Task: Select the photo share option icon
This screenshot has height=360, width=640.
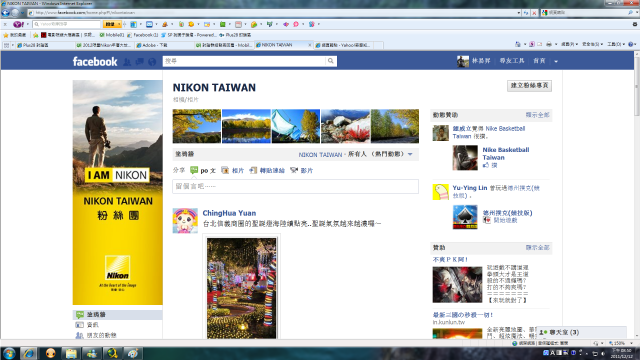Action: point(225,170)
